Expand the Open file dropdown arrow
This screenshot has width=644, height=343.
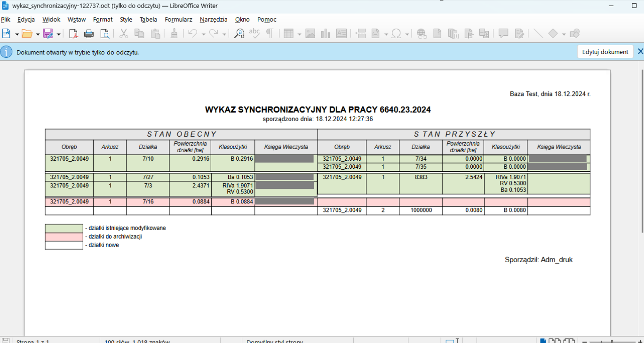[x=38, y=34]
